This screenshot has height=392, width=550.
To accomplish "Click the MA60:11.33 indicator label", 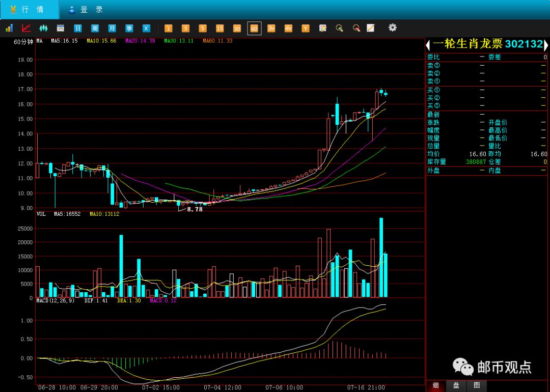I will 217,41.
